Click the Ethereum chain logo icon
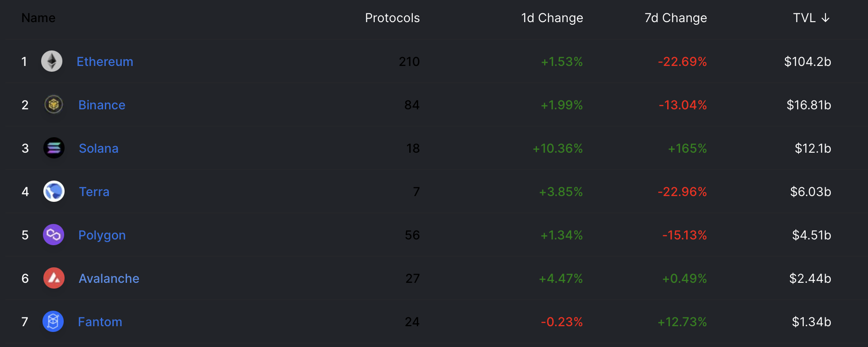Viewport: 868px width, 347px height. coord(52,61)
